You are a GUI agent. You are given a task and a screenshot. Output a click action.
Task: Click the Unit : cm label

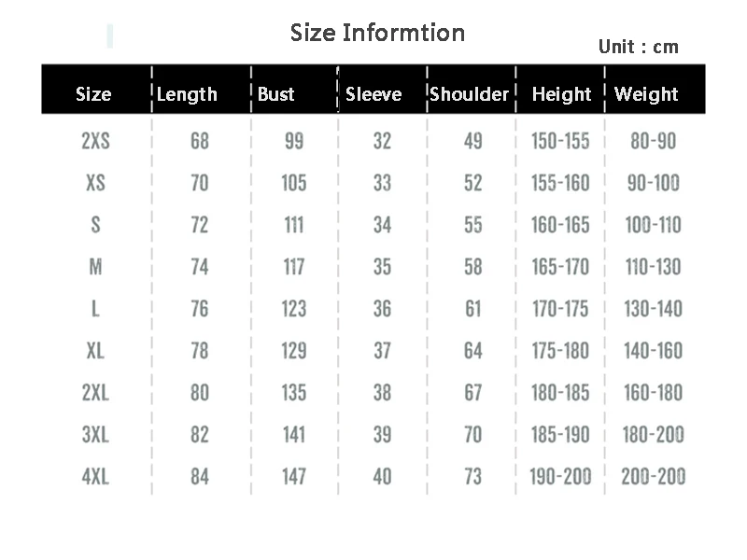pyautogui.click(x=639, y=47)
